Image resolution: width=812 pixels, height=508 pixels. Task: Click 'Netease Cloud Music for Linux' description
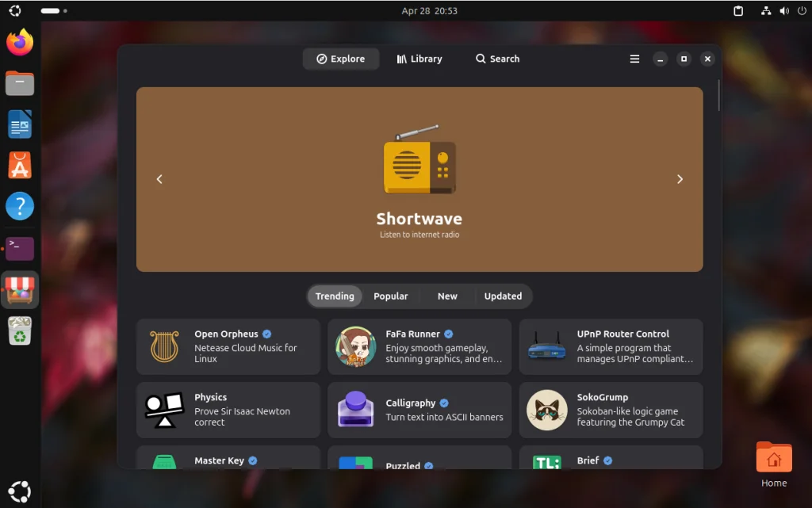246,353
